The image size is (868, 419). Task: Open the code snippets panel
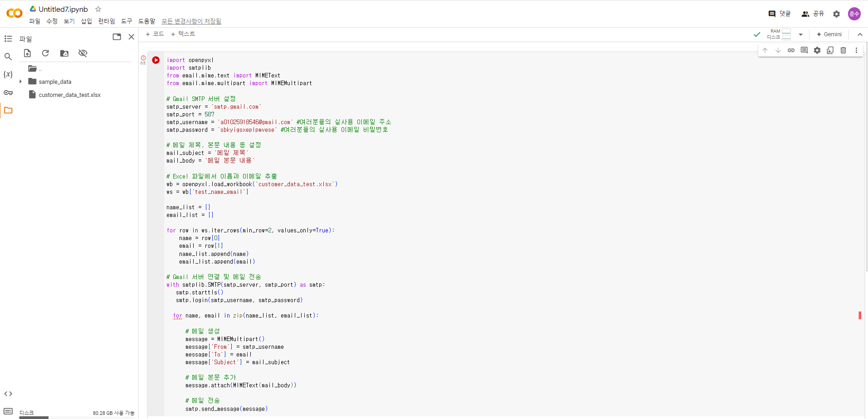click(8, 394)
